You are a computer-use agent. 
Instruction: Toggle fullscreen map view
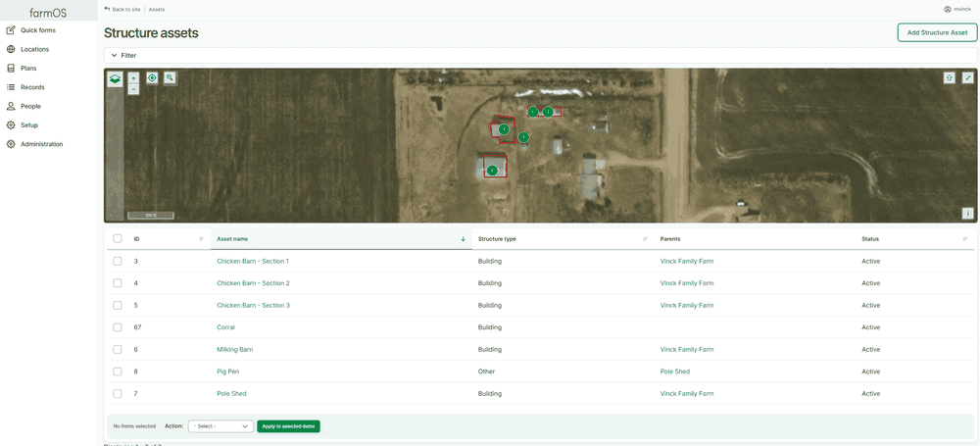pos(967,77)
